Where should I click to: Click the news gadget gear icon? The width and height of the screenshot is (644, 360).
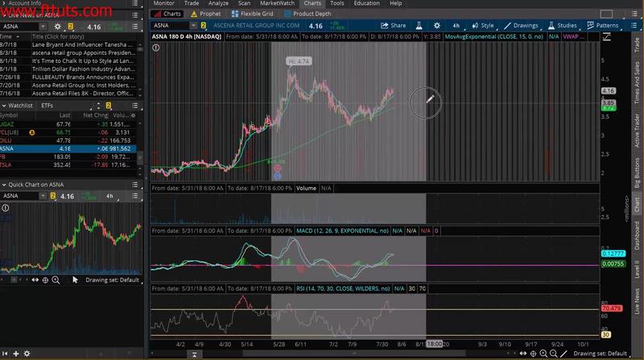pyautogui.click(x=57, y=27)
